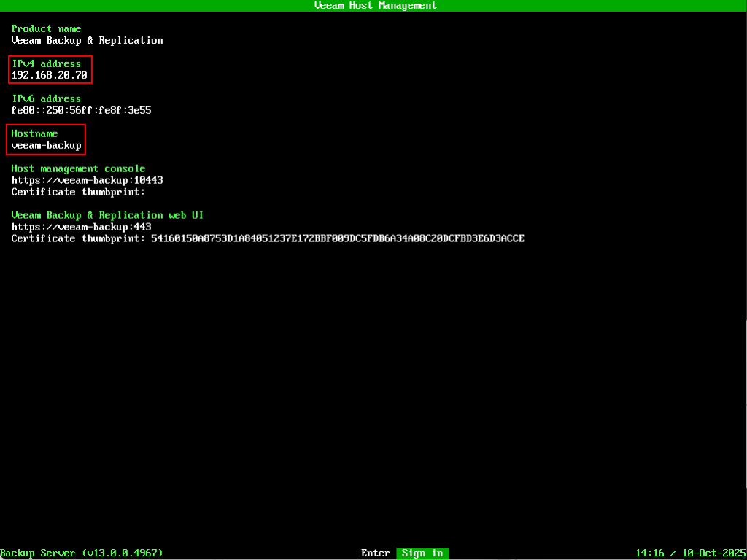Open the https://veeam-backup:443 web UI URL
This screenshot has width=747, height=560.
click(81, 227)
